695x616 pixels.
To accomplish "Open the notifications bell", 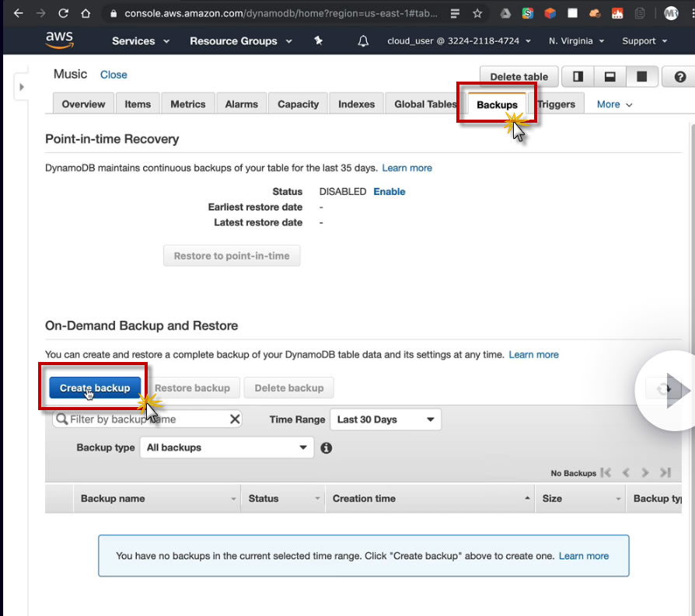I will click(x=363, y=41).
